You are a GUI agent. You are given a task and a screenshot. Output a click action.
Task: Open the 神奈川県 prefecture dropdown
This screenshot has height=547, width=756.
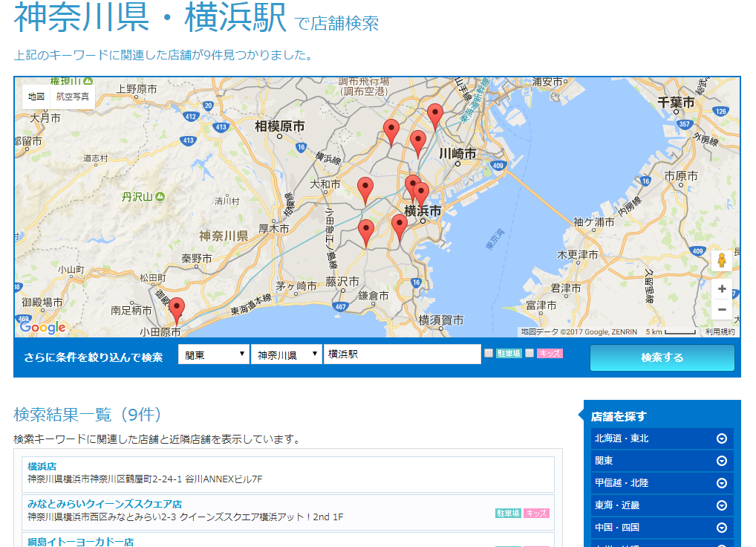click(x=287, y=355)
